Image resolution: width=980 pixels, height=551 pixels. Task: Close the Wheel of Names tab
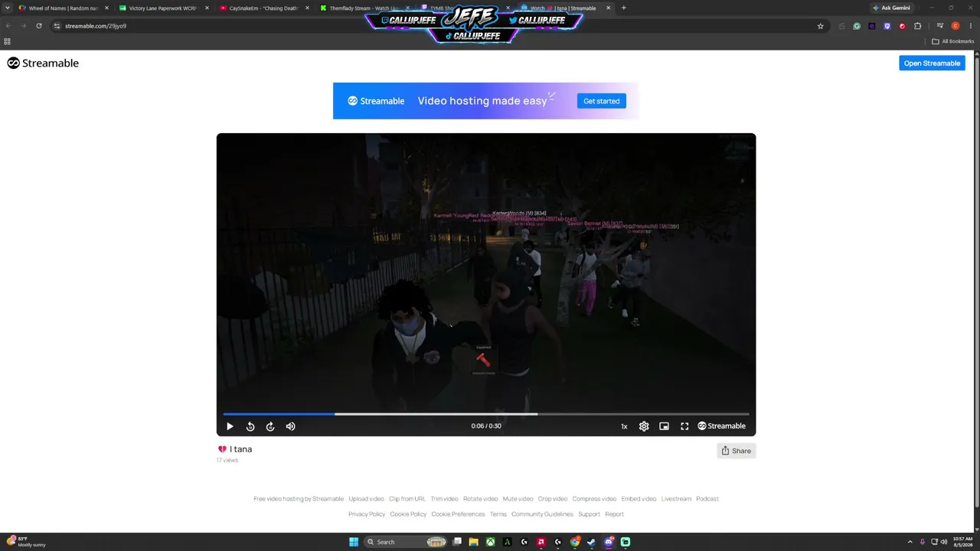coord(106,8)
